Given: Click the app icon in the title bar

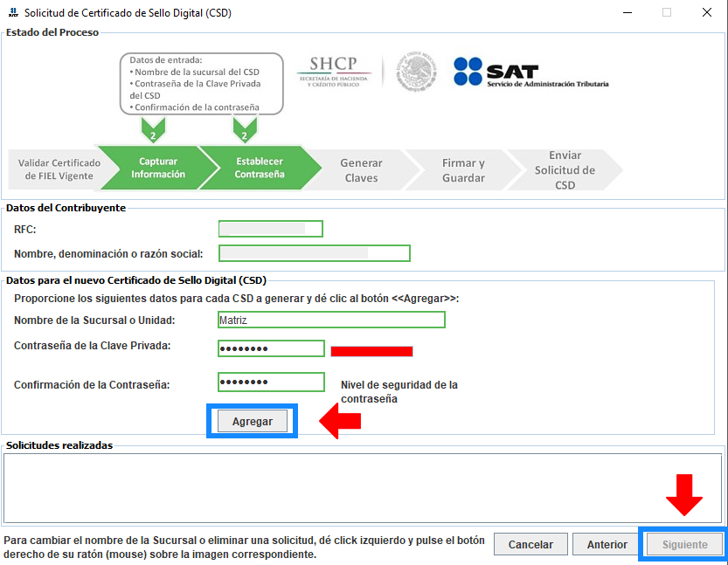Looking at the screenshot, I should pos(12,13).
